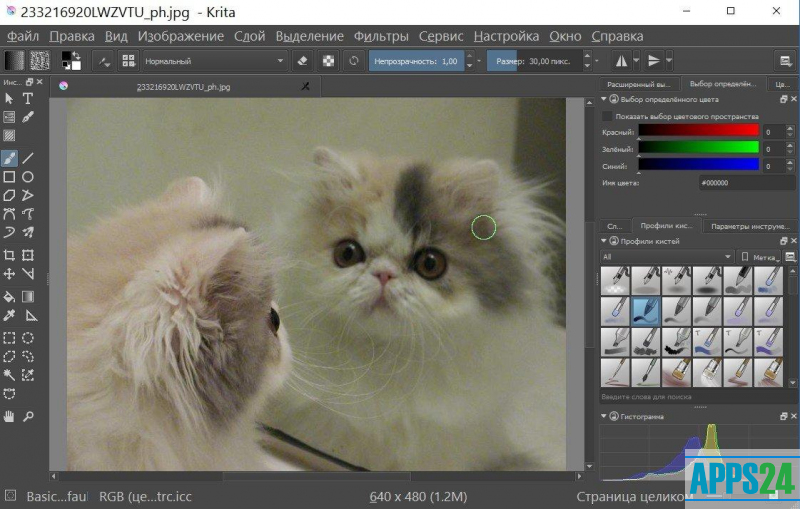Viewport: 800px width, 509px height.
Task: Click the Красный red channel slider
Action: click(x=698, y=131)
